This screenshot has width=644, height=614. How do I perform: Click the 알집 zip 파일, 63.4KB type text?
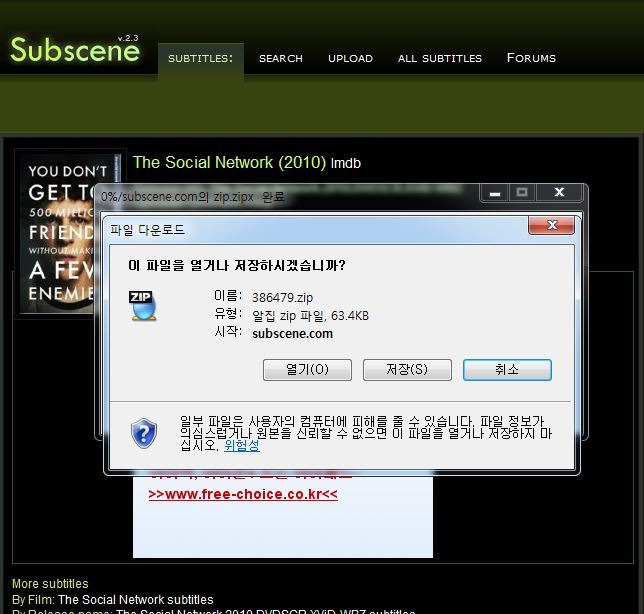[310, 315]
